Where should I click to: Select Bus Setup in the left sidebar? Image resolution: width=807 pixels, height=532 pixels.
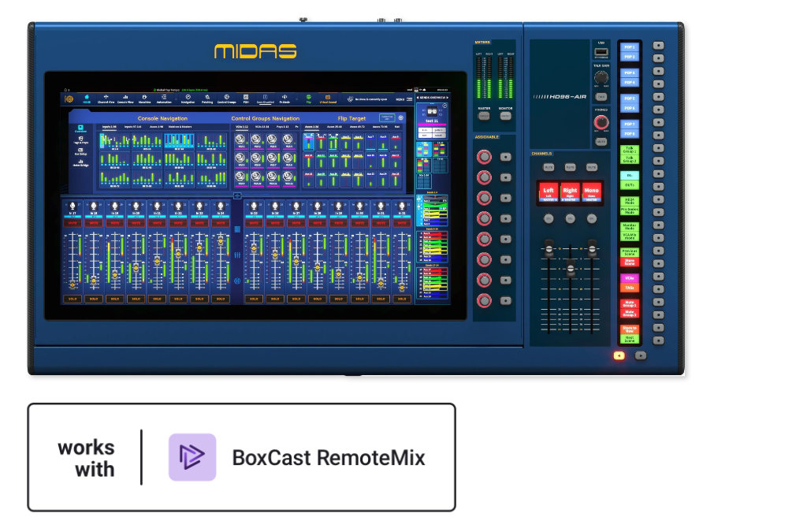(81, 151)
